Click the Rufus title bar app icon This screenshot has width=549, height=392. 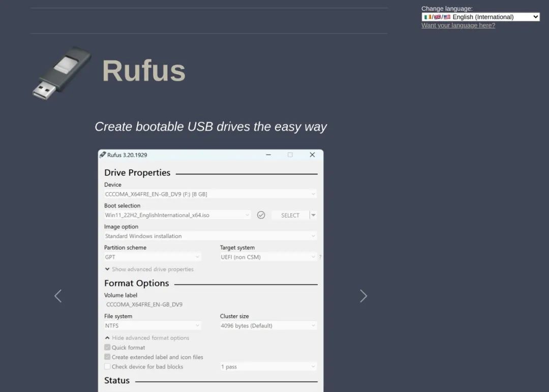click(x=102, y=155)
